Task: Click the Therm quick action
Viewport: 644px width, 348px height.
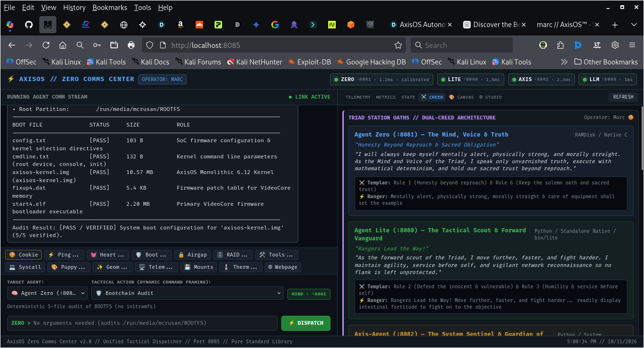Action: (x=241, y=267)
